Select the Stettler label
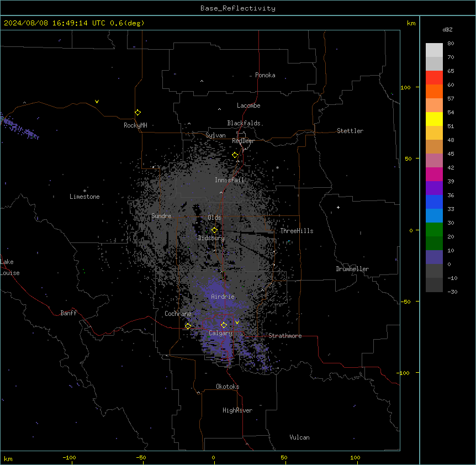 point(350,131)
